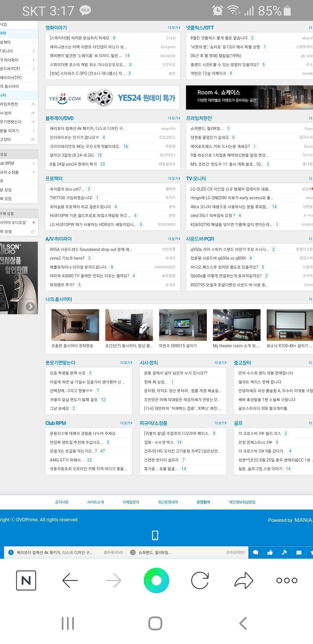The height and width of the screenshot is (644, 313).
Task: Tap the thumbs-up icon in bottom bar
Action: pyautogui.click(x=270, y=553)
